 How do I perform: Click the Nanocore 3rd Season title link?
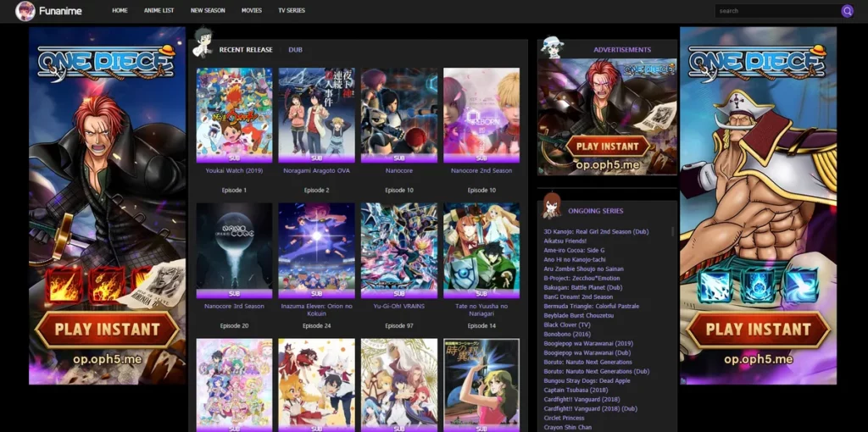(x=234, y=307)
